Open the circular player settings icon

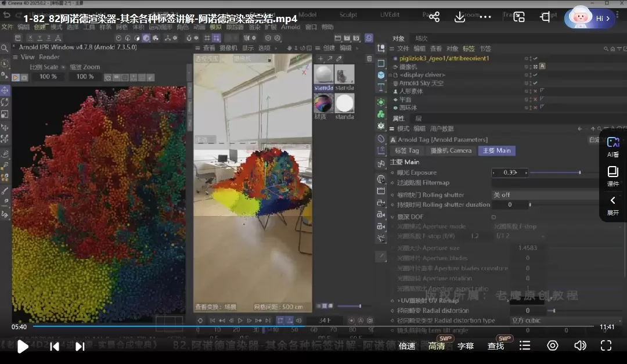click(553, 345)
